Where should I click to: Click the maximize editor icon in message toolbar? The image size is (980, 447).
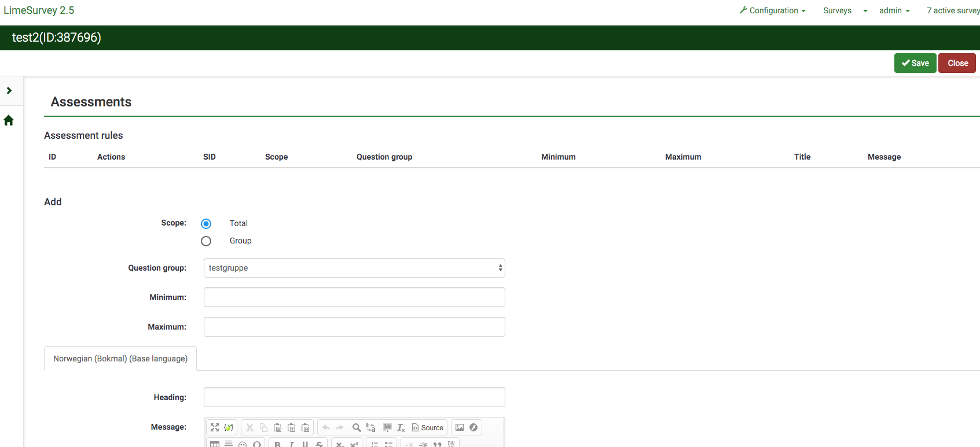pyautogui.click(x=215, y=427)
